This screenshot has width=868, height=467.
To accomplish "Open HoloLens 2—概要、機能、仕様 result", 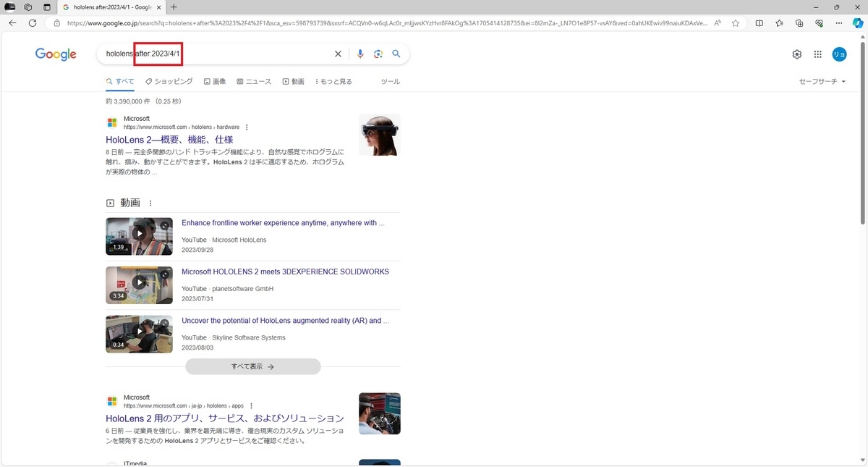I will coord(169,139).
